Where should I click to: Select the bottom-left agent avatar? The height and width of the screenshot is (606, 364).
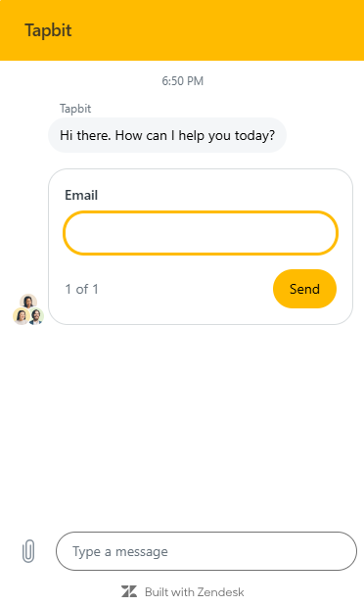click(x=22, y=316)
